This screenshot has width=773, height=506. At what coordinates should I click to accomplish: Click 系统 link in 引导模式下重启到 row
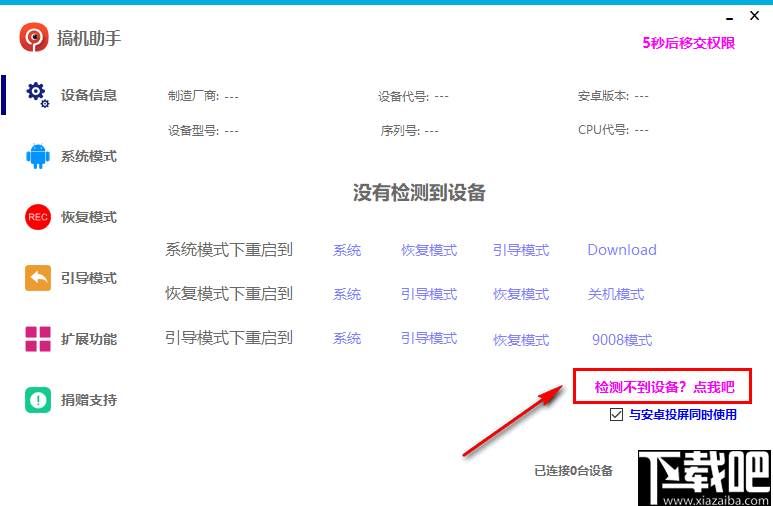click(x=347, y=338)
